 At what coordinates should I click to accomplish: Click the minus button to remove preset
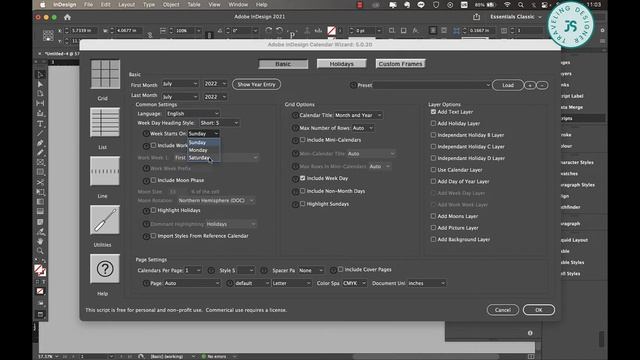[x=542, y=85]
